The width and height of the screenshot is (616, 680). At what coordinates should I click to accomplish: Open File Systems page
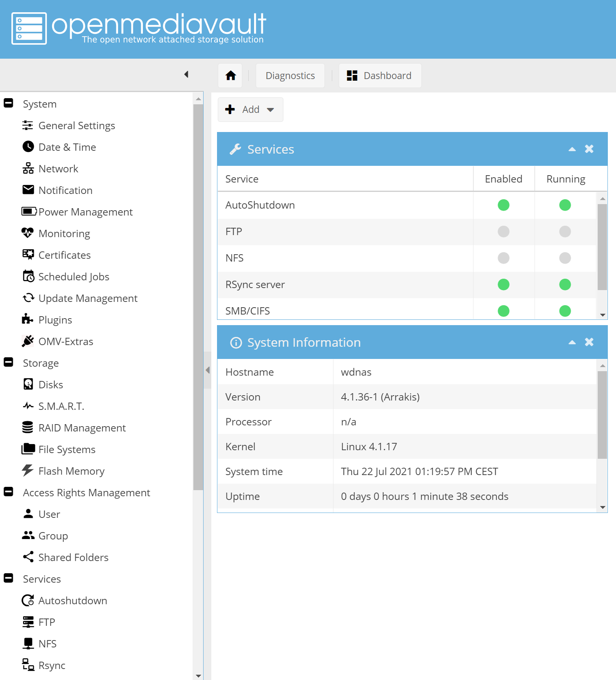(59, 449)
